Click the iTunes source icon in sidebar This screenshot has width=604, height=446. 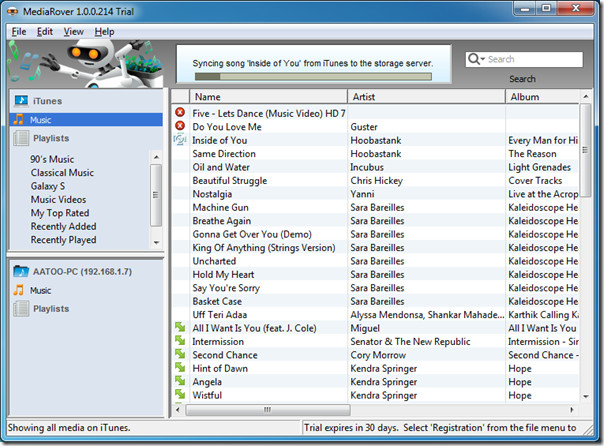click(x=20, y=101)
